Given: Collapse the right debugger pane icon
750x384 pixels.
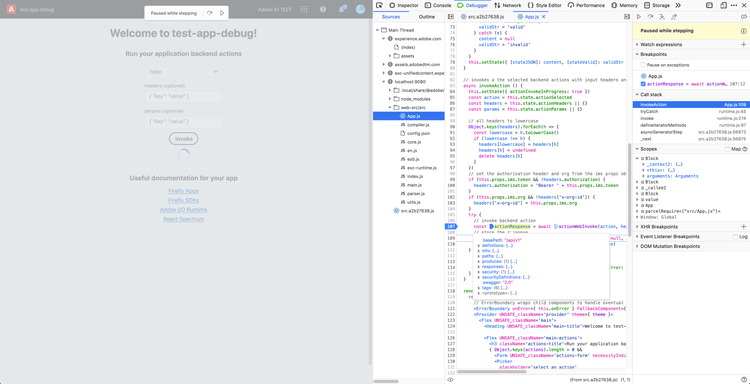Looking at the screenshot, I should click(627, 17).
